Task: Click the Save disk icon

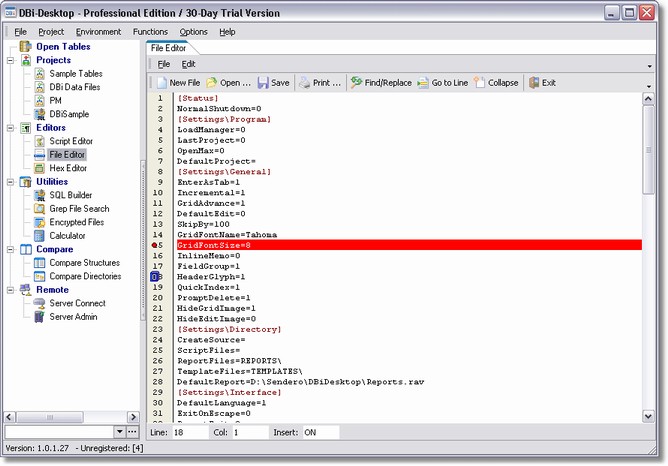Action: click(x=263, y=83)
